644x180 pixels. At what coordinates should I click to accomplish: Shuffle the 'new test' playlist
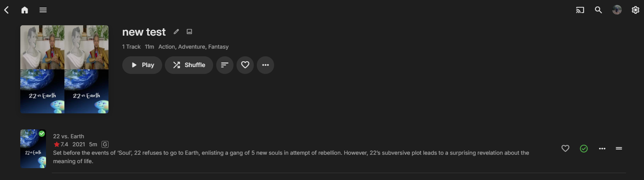[x=189, y=65]
